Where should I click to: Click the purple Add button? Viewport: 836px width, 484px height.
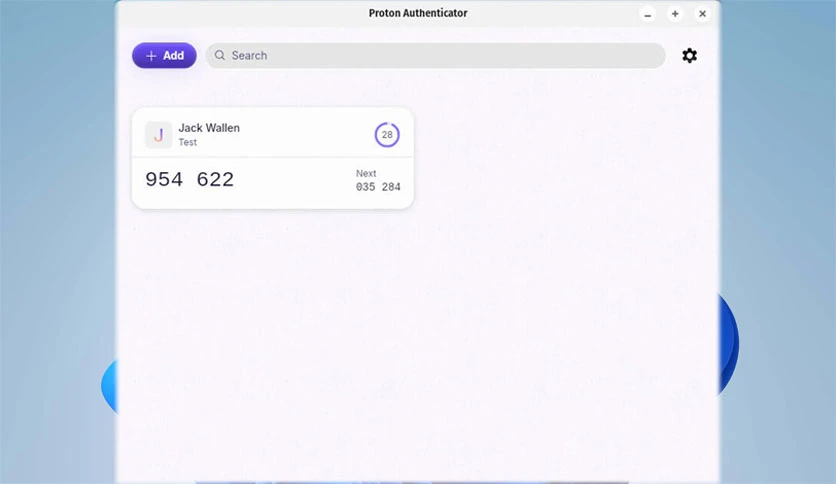click(x=164, y=55)
